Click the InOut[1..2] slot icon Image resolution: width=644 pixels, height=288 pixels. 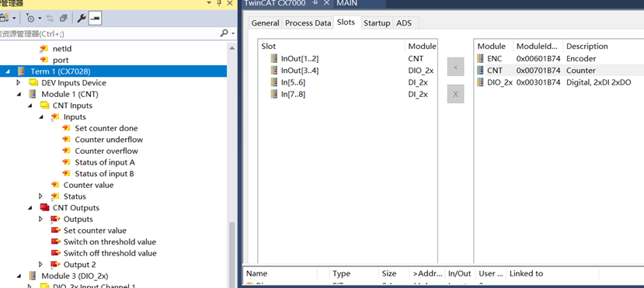click(274, 59)
